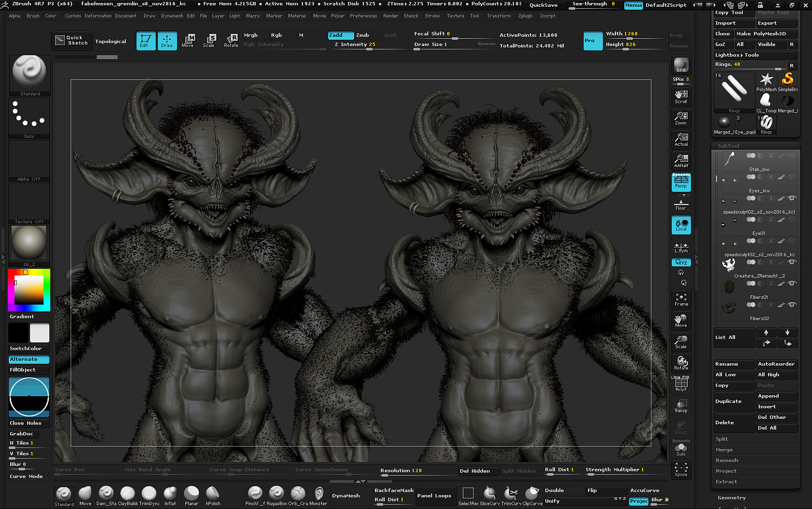Toggle L.Sym local symmetry
Image resolution: width=812 pixels, height=509 pixels.
(681, 247)
